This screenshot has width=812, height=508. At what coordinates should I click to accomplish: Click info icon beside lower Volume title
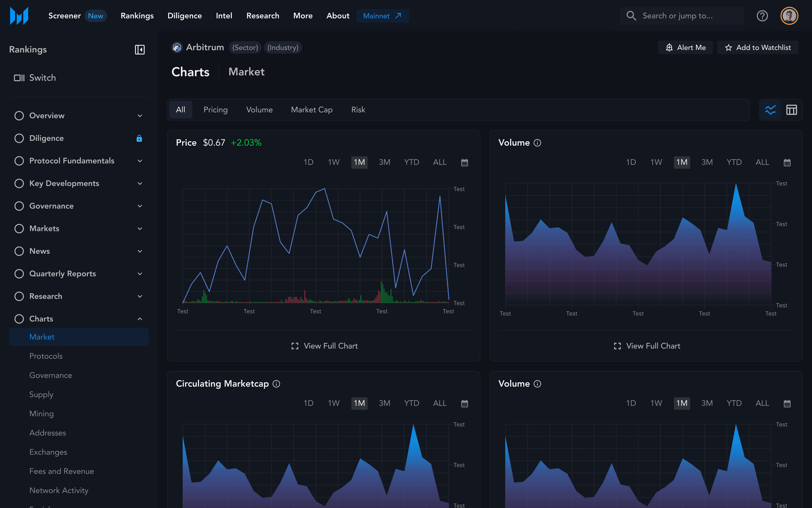(x=537, y=384)
